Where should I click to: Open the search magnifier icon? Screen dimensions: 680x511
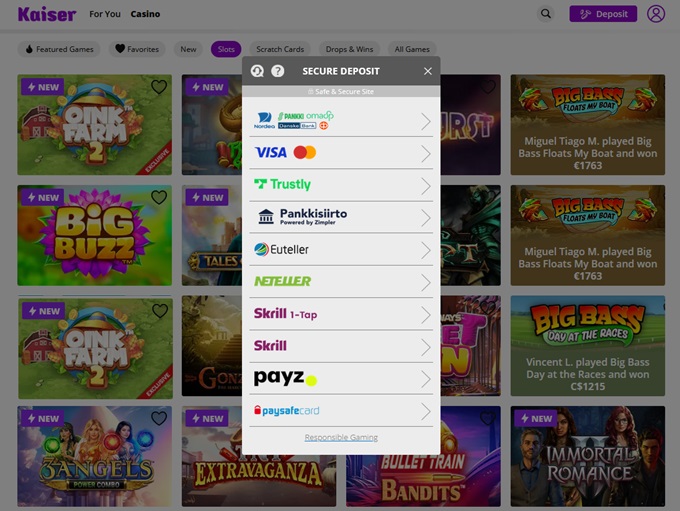pyautogui.click(x=545, y=14)
